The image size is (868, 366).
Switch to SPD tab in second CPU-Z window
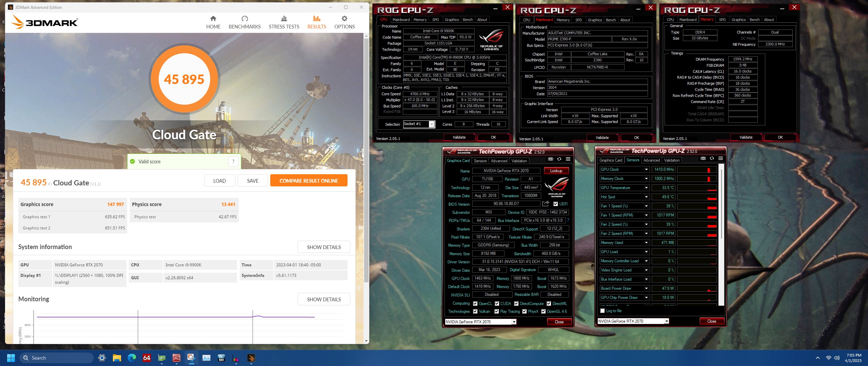point(578,20)
